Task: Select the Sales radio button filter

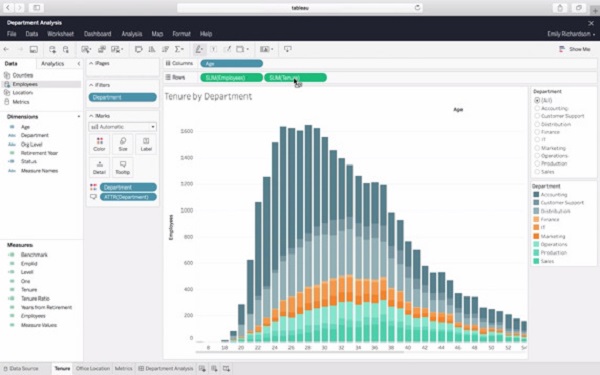Action: 537,172
